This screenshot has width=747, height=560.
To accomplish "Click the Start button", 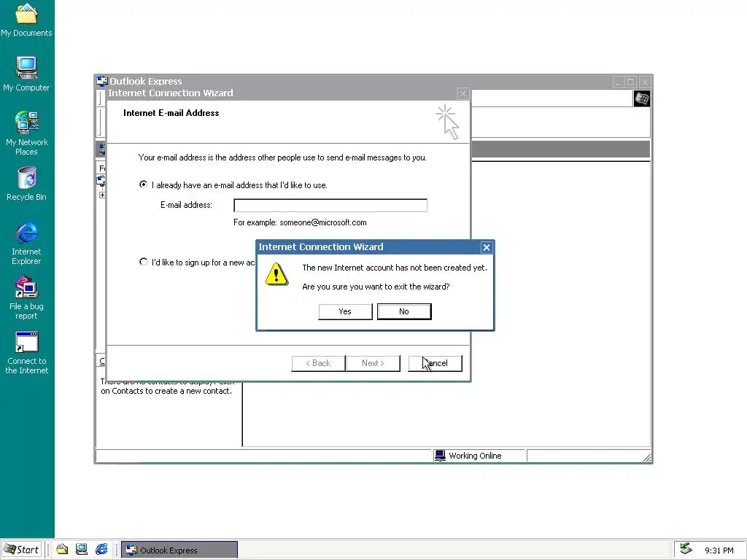I will (x=22, y=550).
